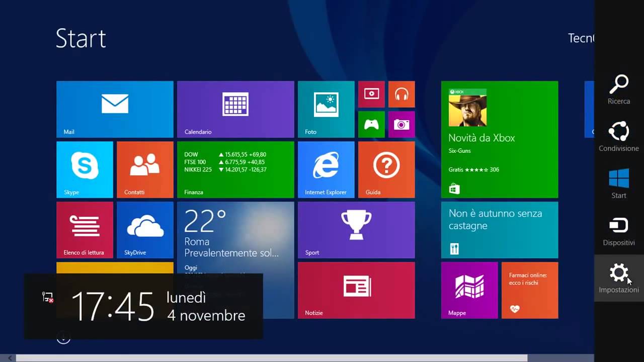The image size is (644, 362).
Task: Launch Internet Explorer tile
Action: (326, 169)
